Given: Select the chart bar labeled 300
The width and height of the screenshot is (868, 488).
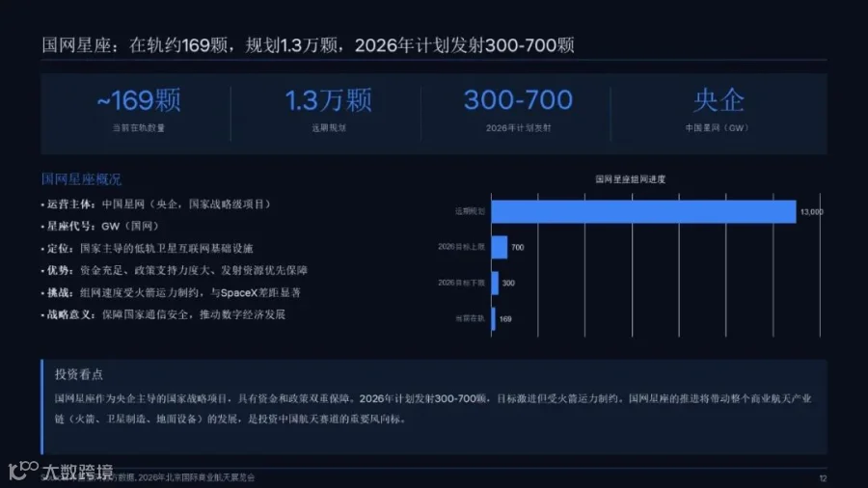Looking at the screenshot, I should [495, 284].
